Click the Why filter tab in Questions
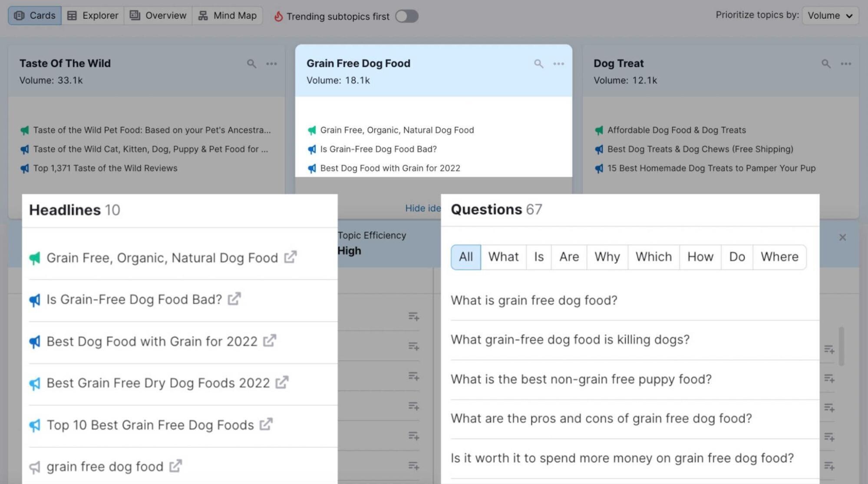 tap(607, 257)
